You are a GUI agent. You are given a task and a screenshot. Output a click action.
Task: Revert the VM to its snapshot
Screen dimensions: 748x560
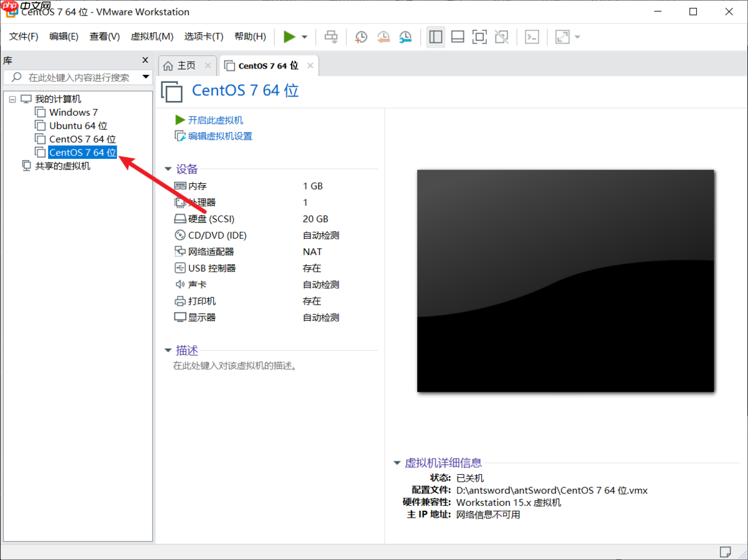(x=383, y=37)
